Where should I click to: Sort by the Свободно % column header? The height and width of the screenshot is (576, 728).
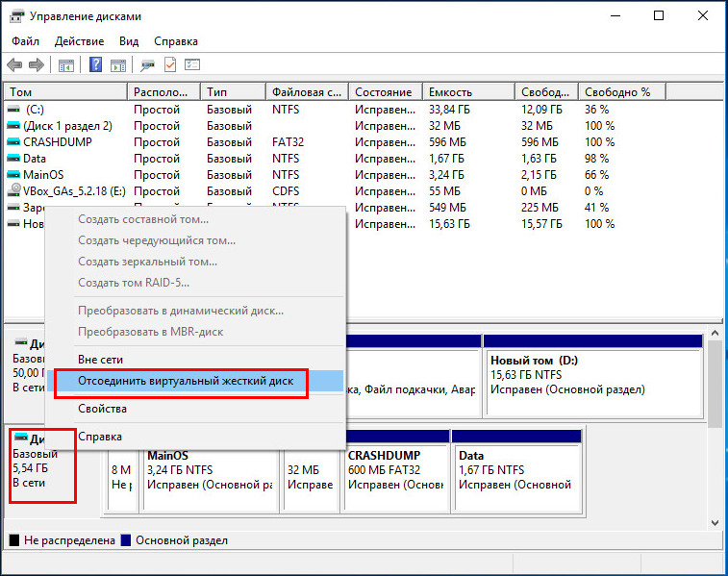pos(622,92)
